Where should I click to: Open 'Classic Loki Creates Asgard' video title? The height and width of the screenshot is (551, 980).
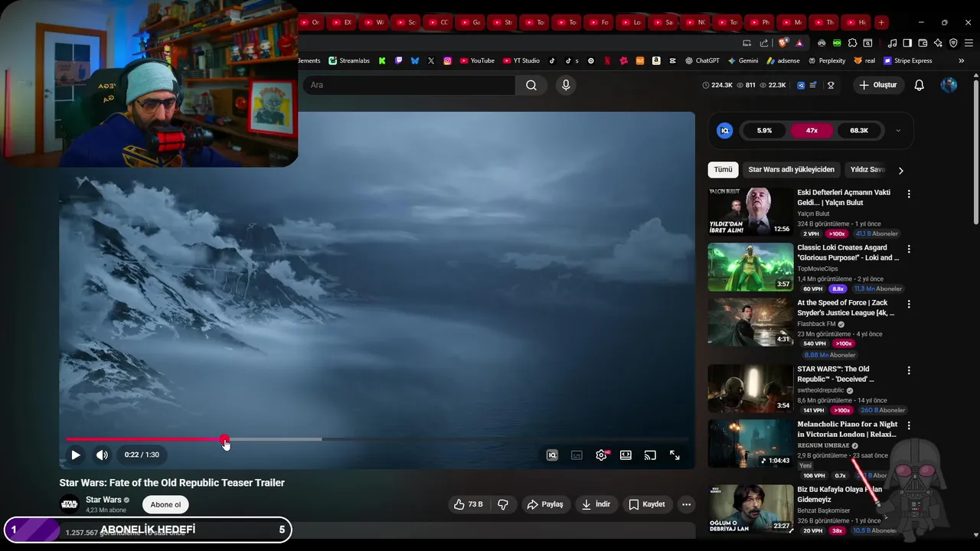coord(848,253)
